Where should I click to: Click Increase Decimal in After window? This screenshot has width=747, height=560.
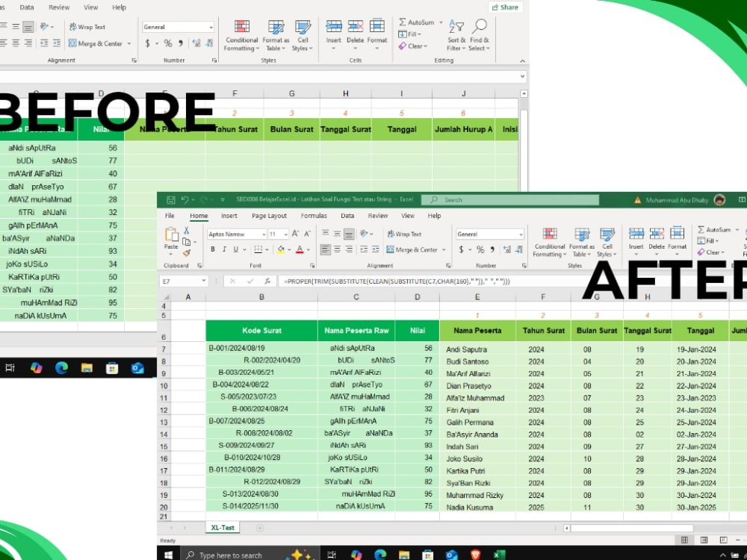click(x=507, y=249)
